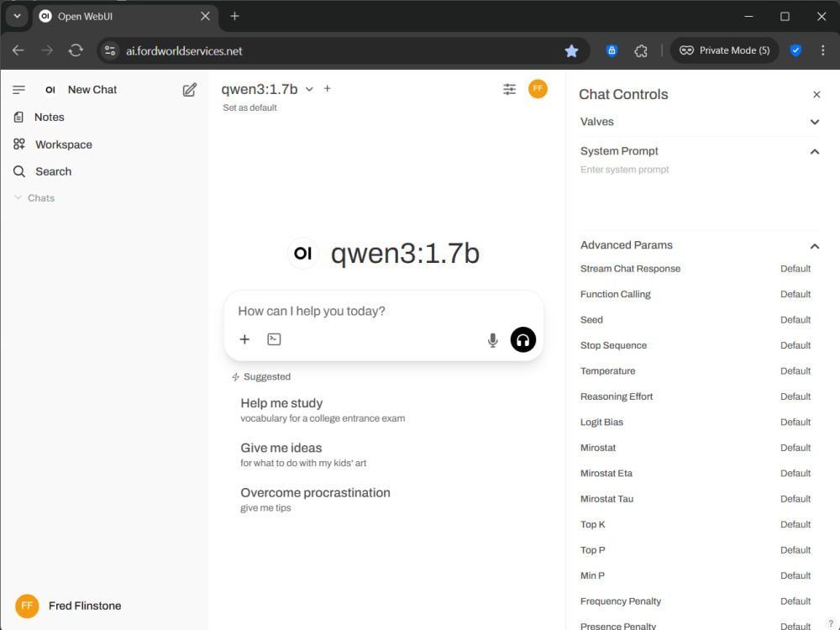Open the Workspace grid icon
The image size is (840, 630).
18,144
